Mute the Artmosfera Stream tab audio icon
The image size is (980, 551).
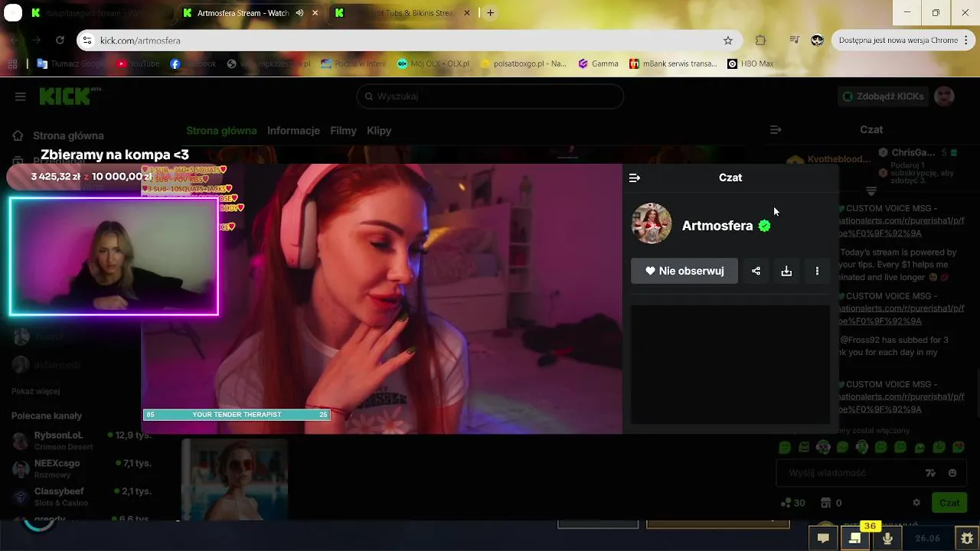[x=299, y=13]
